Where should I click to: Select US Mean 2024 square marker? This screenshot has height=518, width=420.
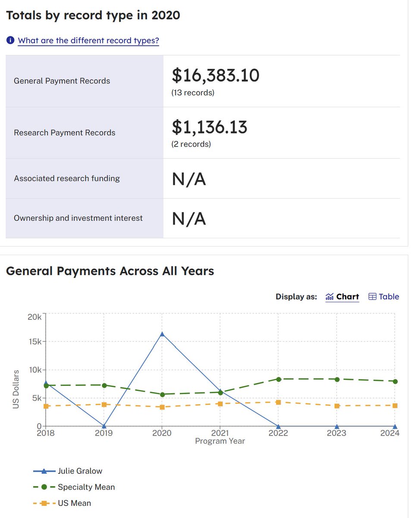(395, 405)
